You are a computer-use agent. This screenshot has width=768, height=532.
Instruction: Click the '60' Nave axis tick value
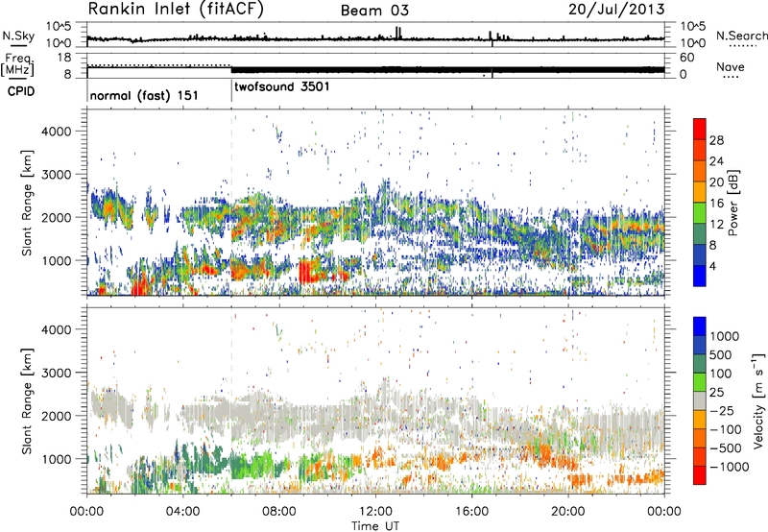point(687,58)
